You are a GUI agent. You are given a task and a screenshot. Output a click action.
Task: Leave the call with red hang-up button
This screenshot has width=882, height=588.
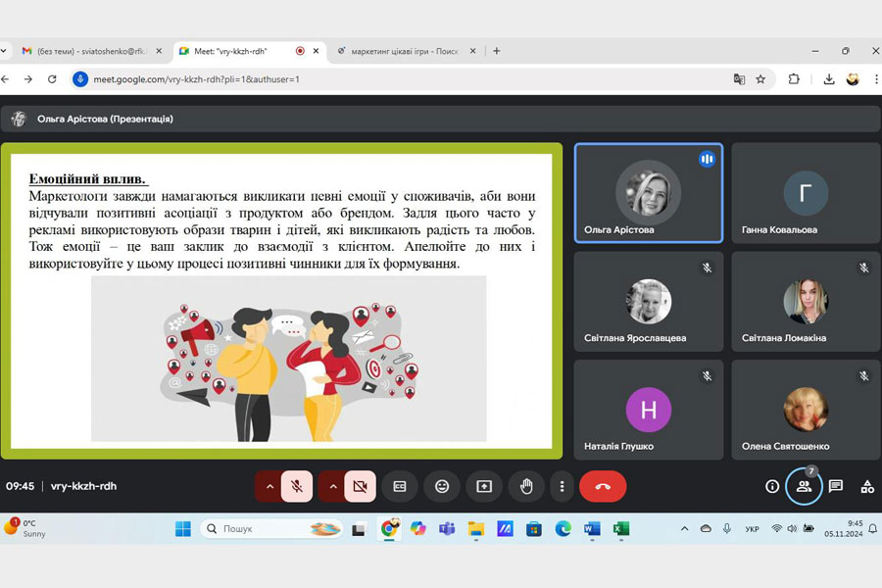pos(603,486)
